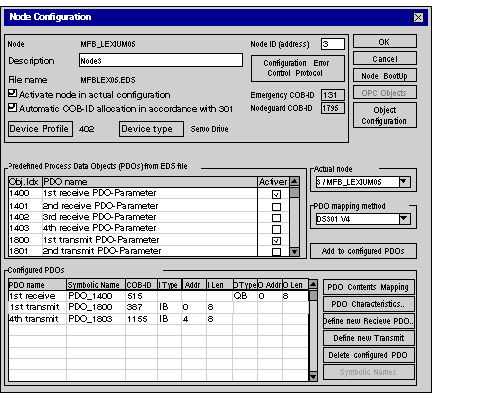Enable the 2nd receive PDO-Parameter checkbox
This screenshot has height=400, width=490.
point(276,207)
